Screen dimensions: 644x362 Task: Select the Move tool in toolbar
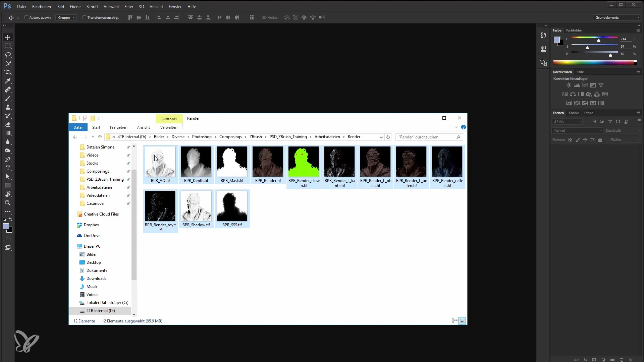pos(7,37)
